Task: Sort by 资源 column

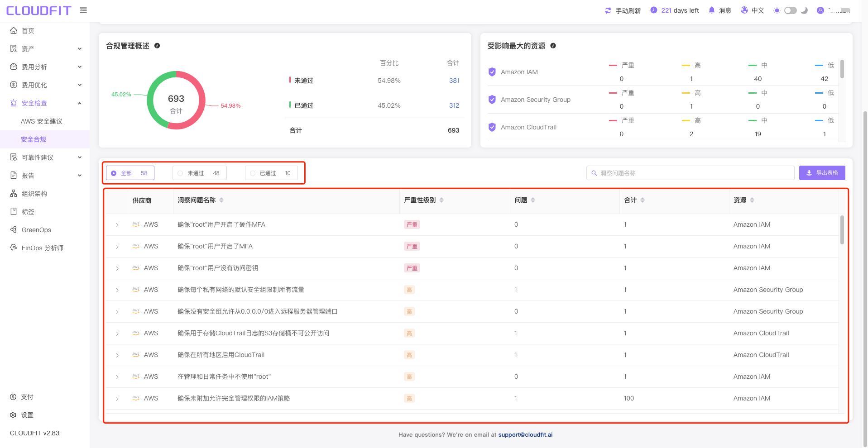Action: click(752, 200)
